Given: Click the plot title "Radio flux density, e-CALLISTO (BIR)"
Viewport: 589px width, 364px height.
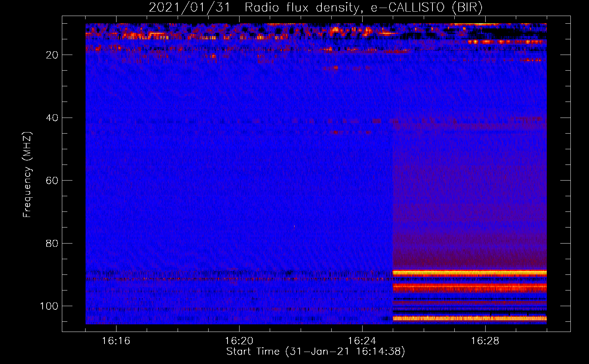Looking at the screenshot, I should click(363, 8).
